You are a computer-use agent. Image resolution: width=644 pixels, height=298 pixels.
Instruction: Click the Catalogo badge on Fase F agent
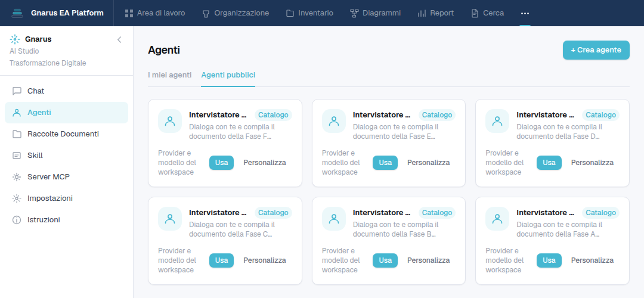tap(273, 115)
